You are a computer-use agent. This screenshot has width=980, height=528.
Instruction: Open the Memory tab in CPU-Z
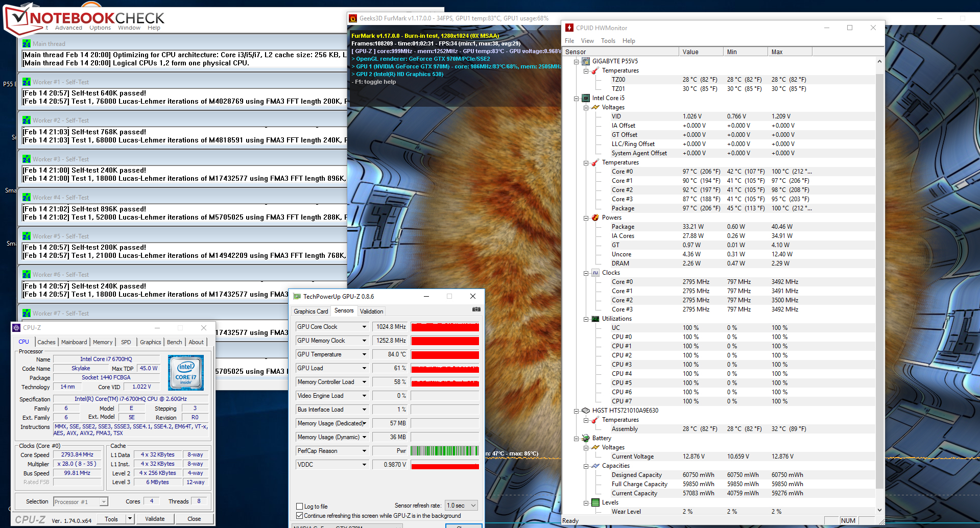point(103,342)
